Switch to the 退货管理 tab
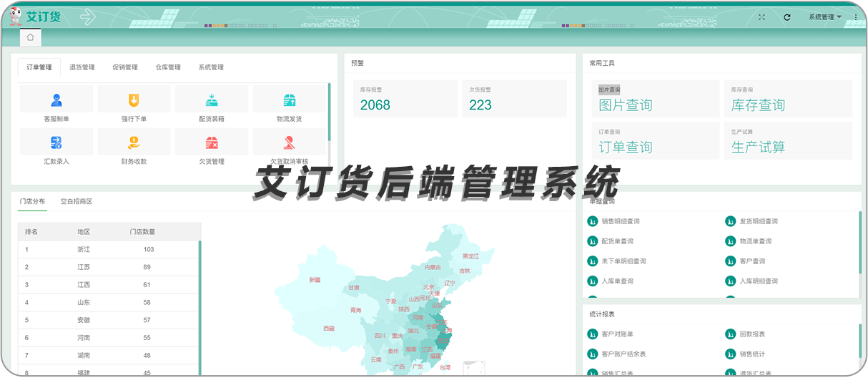This screenshot has height=378, width=868. pyautogui.click(x=82, y=67)
